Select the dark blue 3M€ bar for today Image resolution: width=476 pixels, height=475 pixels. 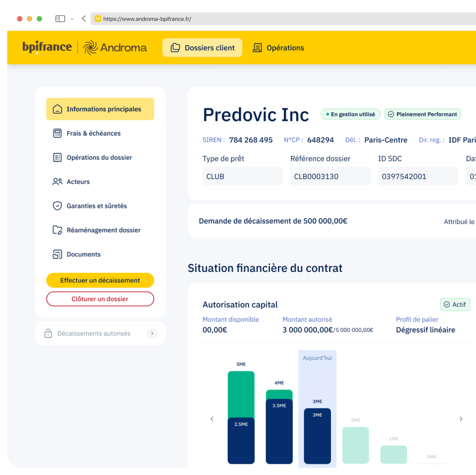click(x=317, y=436)
